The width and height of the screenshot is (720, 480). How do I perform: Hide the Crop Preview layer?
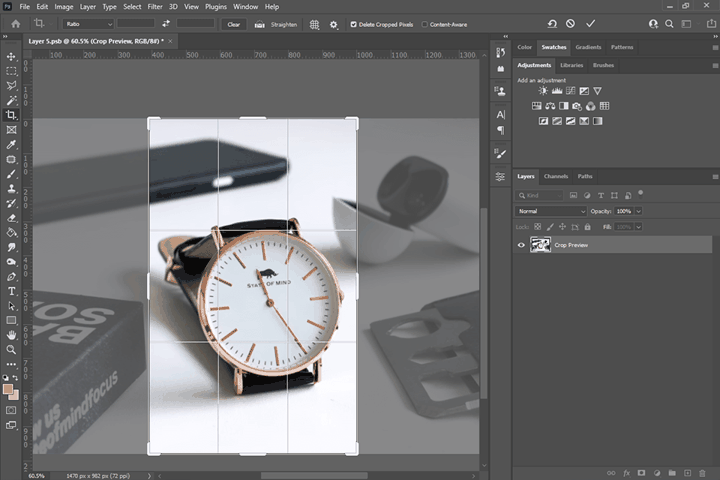coord(521,245)
